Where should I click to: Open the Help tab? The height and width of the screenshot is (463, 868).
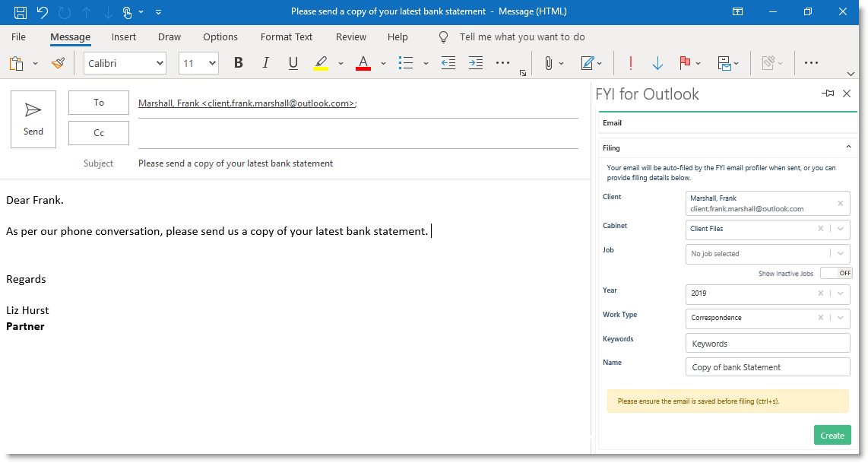coord(398,36)
